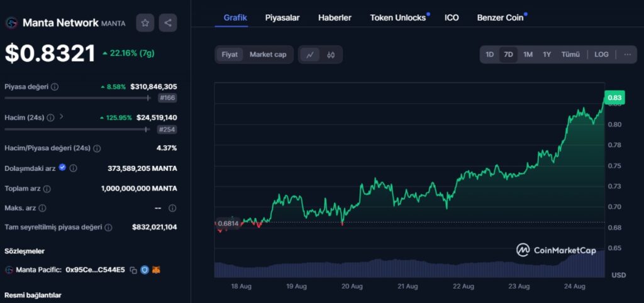The height and width of the screenshot is (303, 644).
Task: Show info for Tam seyreltilmiş piyasa değeri
Action: tap(108, 227)
